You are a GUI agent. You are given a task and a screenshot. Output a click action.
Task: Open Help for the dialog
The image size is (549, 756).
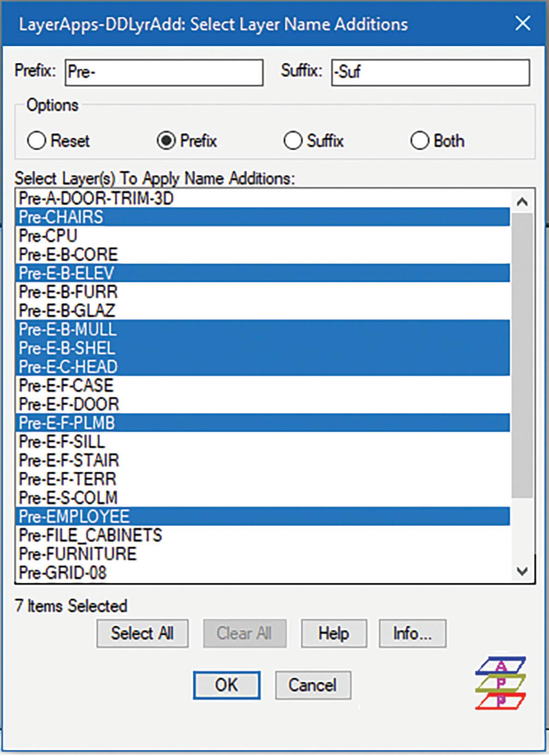334,633
